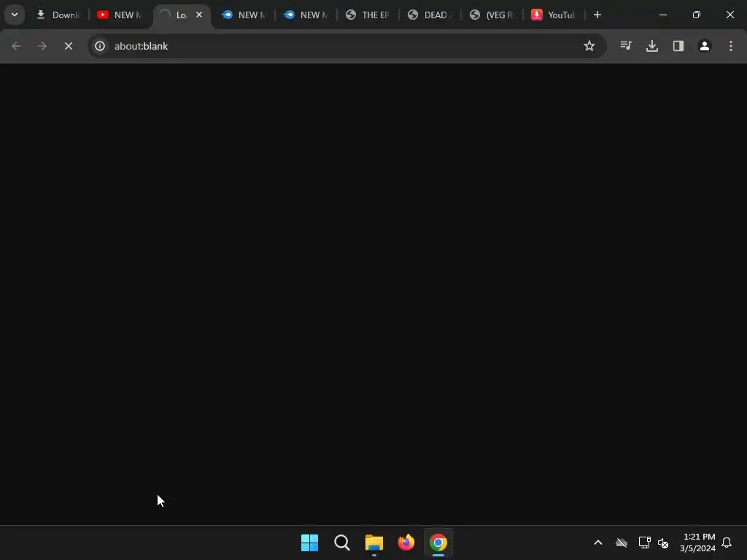Open network status tray icon
Image resolution: width=747 pixels, height=560 pixels.
645,542
